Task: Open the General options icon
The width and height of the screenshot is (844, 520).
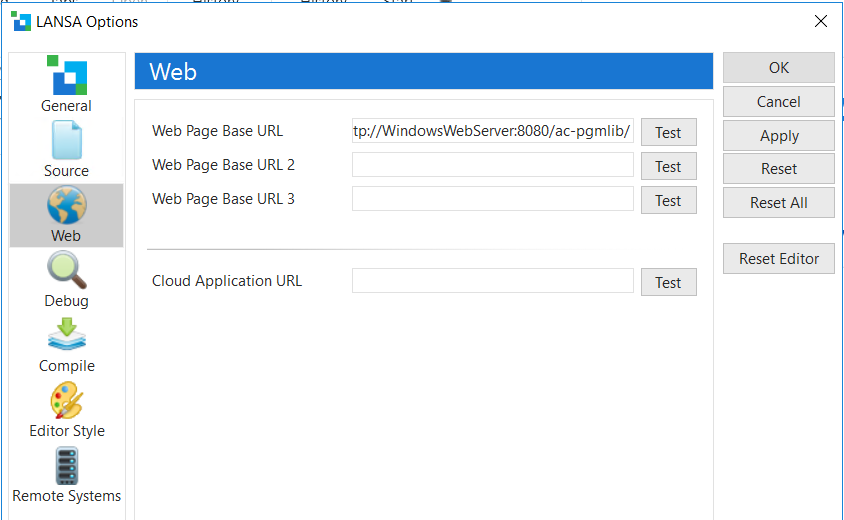Action: coord(67,75)
